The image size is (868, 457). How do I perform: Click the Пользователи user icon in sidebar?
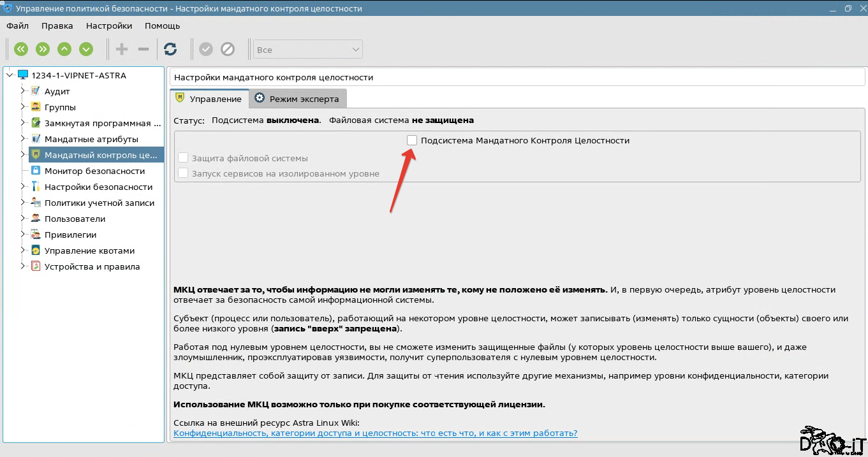tap(36, 219)
